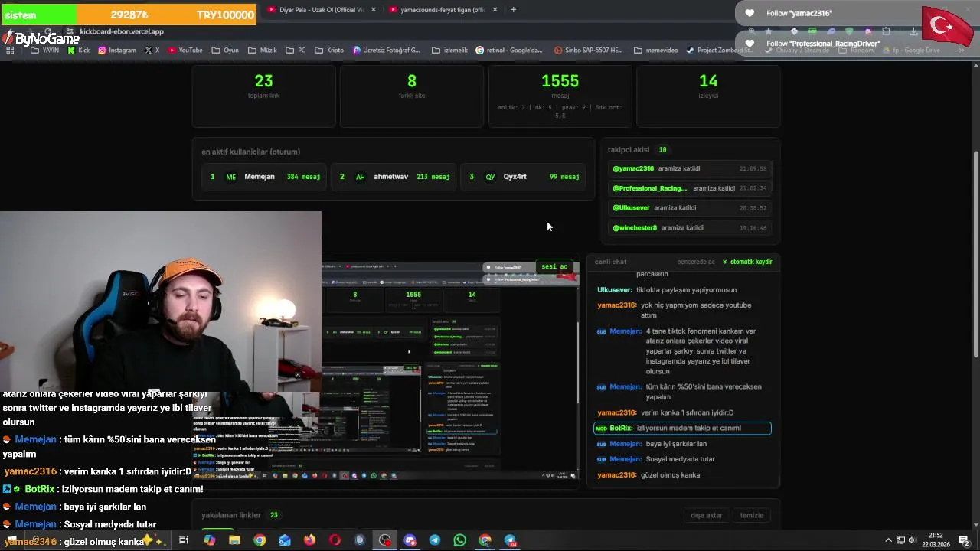Open the blue Telegram taskbar icon

pos(435,540)
